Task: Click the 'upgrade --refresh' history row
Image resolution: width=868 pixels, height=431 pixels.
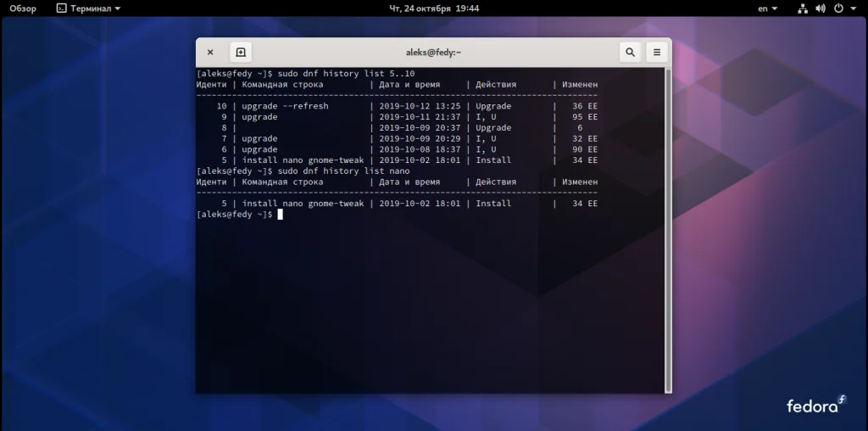Action: tap(397, 106)
